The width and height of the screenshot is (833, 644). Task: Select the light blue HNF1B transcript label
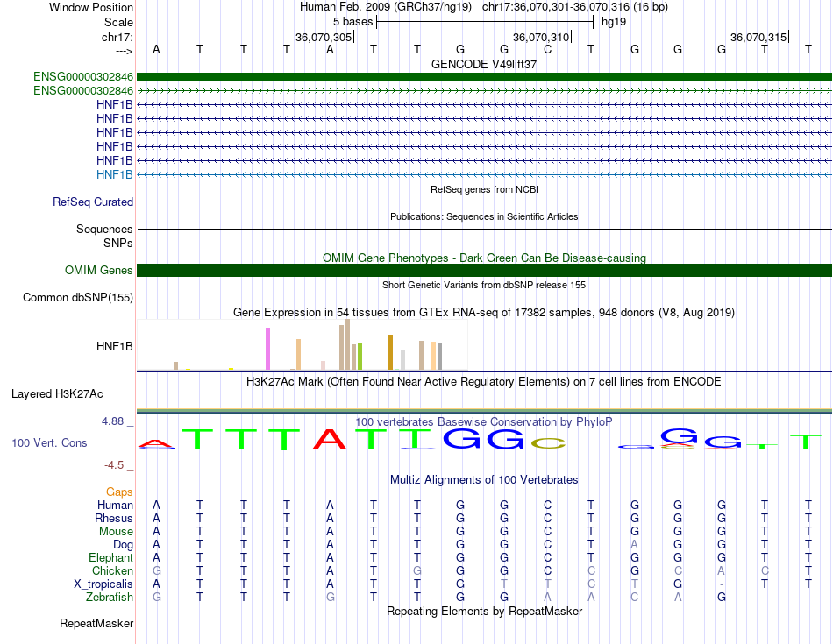coord(114,174)
